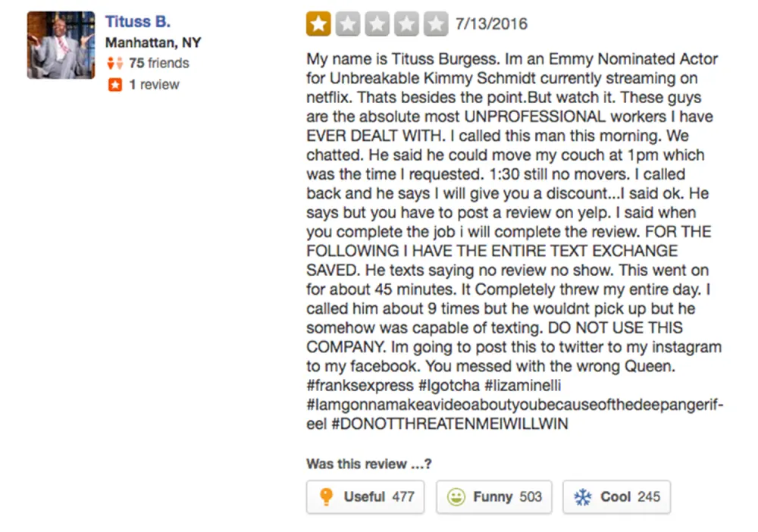Click the first filled orange rating star
Screen dimensions: 758x532
coord(318,24)
